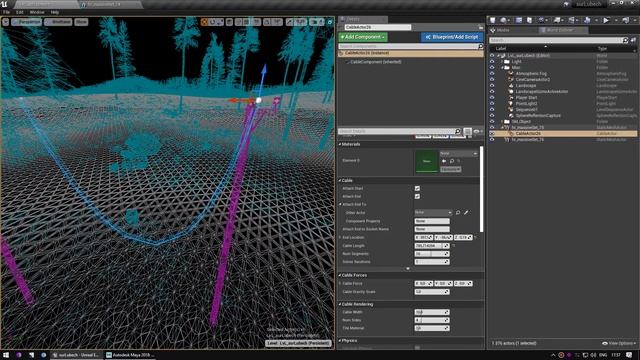
Task: Open the Window menu
Action: click(x=37, y=12)
